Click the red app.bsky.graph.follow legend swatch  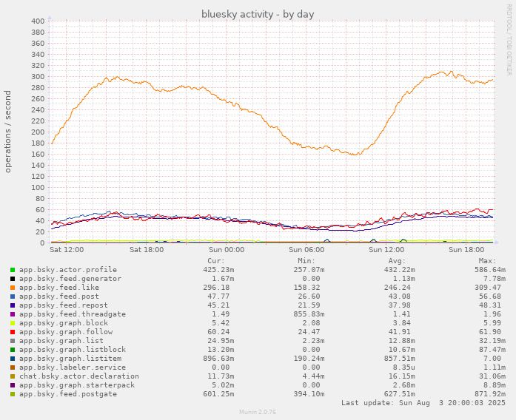pyautogui.click(x=13, y=332)
